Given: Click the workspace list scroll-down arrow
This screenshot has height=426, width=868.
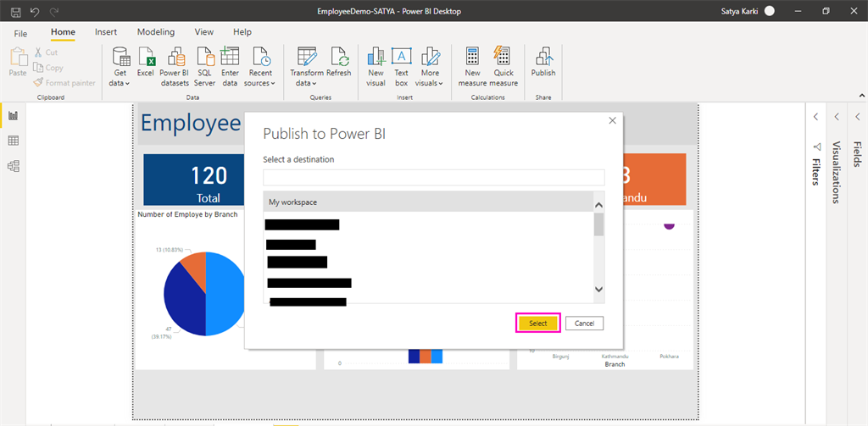Looking at the screenshot, I should click(598, 289).
